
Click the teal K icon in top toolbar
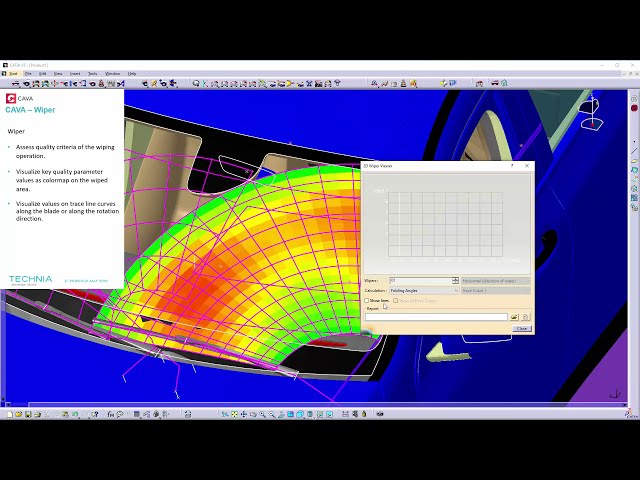[205, 84]
